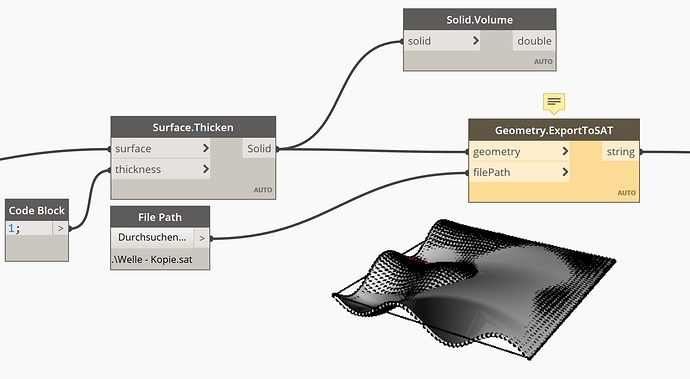
Task: Select the Solid.Volume node title bar
Action: coord(480,20)
